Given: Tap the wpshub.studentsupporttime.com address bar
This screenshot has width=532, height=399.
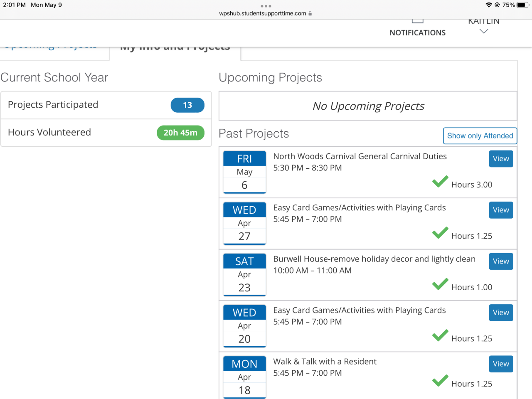Looking at the screenshot, I should pyautogui.click(x=263, y=13).
